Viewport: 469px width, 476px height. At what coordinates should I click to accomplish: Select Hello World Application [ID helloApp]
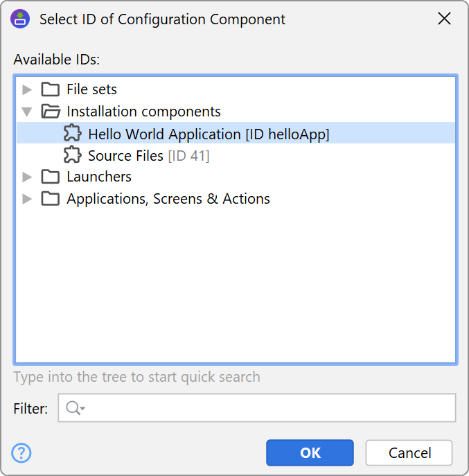click(x=208, y=134)
